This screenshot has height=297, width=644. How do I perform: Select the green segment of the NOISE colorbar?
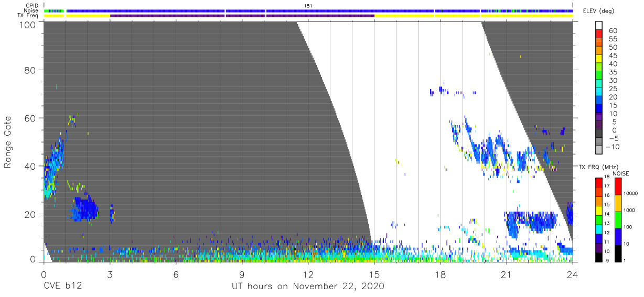(619, 219)
